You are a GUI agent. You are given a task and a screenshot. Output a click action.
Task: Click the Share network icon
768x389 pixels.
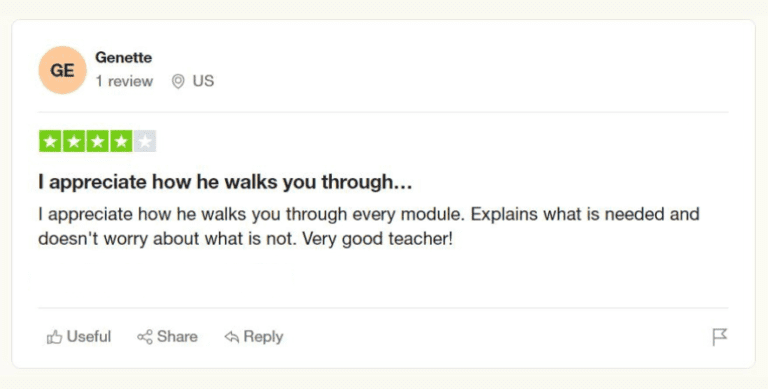click(x=144, y=337)
